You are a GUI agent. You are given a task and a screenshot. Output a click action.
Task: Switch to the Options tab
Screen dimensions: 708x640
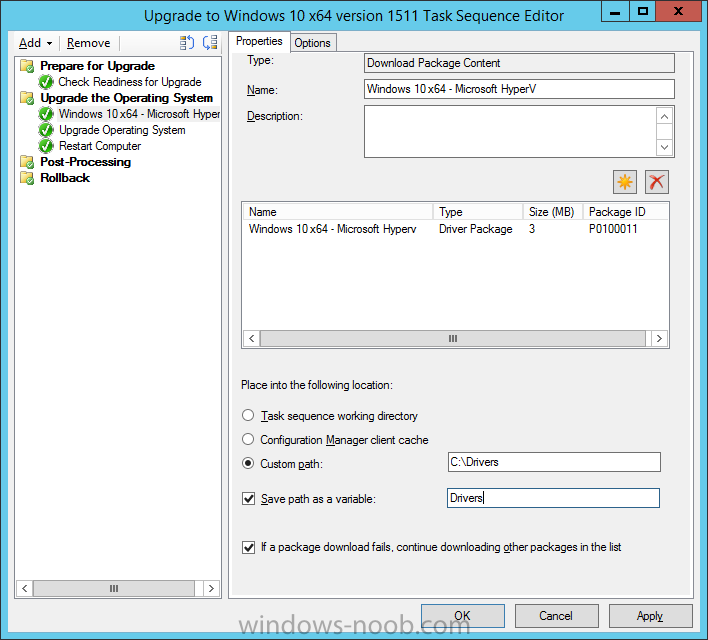click(x=312, y=43)
